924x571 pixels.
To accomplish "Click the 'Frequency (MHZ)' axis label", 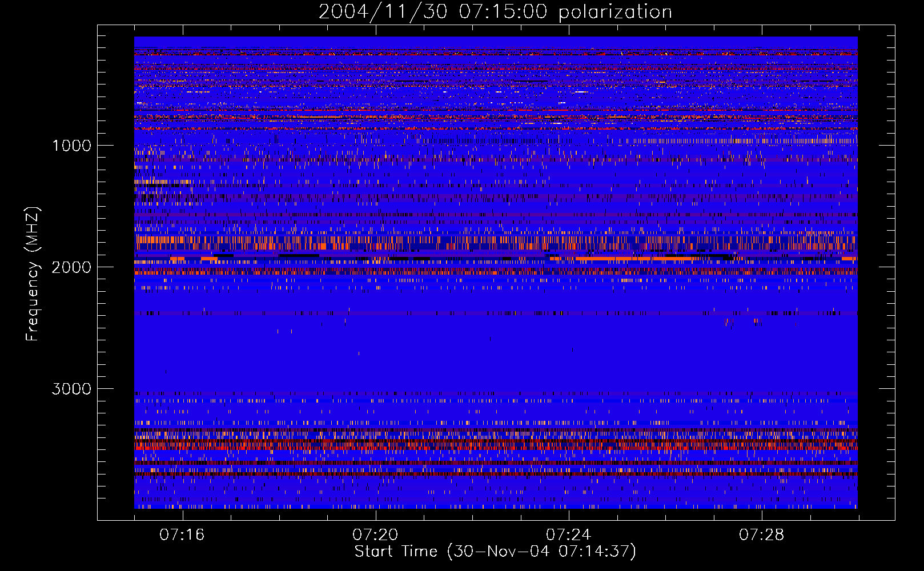I will point(33,274).
